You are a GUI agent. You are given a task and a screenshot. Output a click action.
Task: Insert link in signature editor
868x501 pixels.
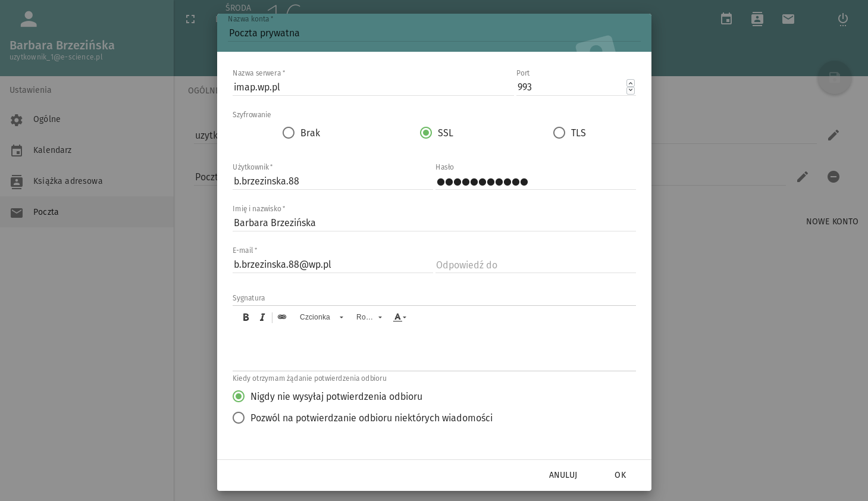coord(282,317)
